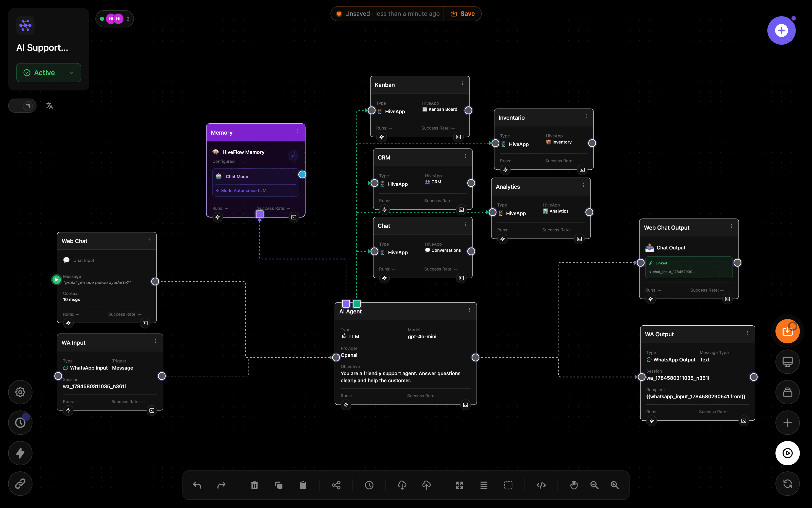Click the undo arrow in bottom toolbar
This screenshot has width=812, height=508.
pyautogui.click(x=197, y=485)
